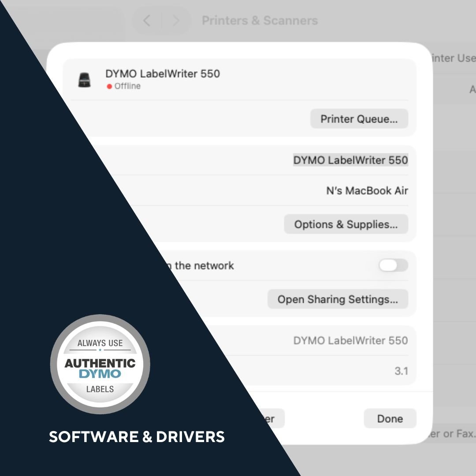Select the N's MacBook Air location text
The width and height of the screenshot is (476, 476).
[x=367, y=191]
